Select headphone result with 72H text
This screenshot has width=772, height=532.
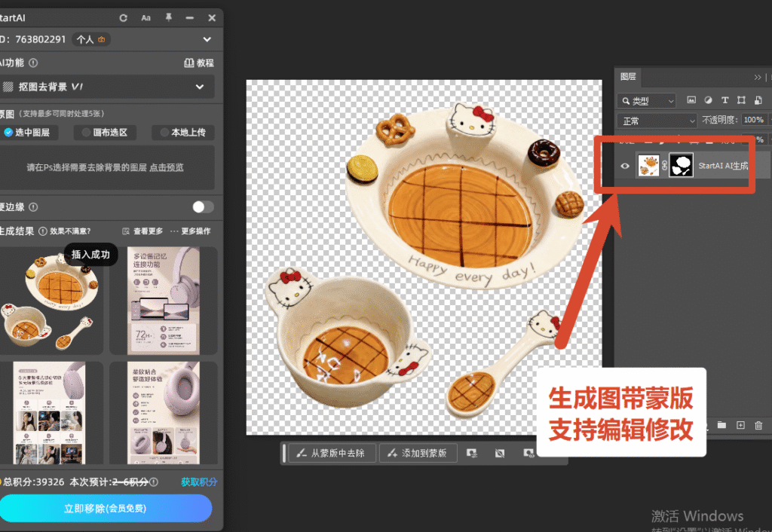pyautogui.click(x=164, y=301)
